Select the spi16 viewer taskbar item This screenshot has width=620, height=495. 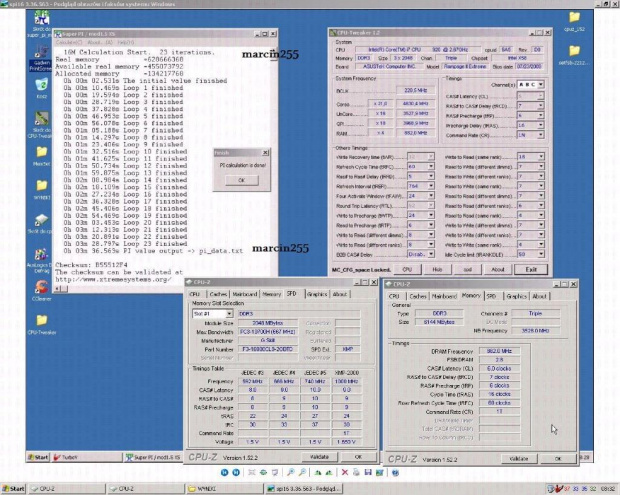[x=304, y=489]
